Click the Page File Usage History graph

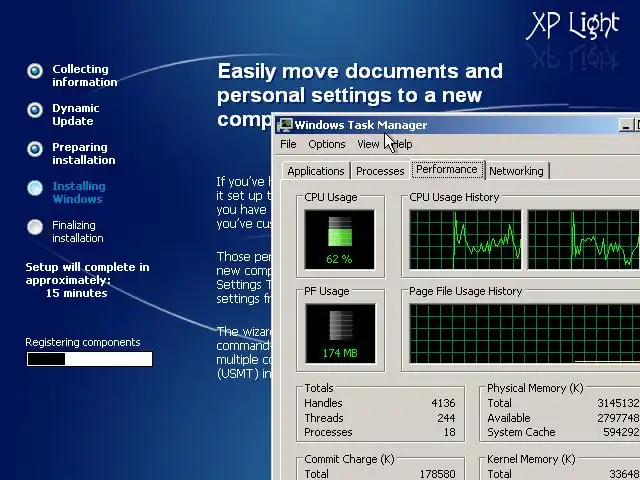524,333
